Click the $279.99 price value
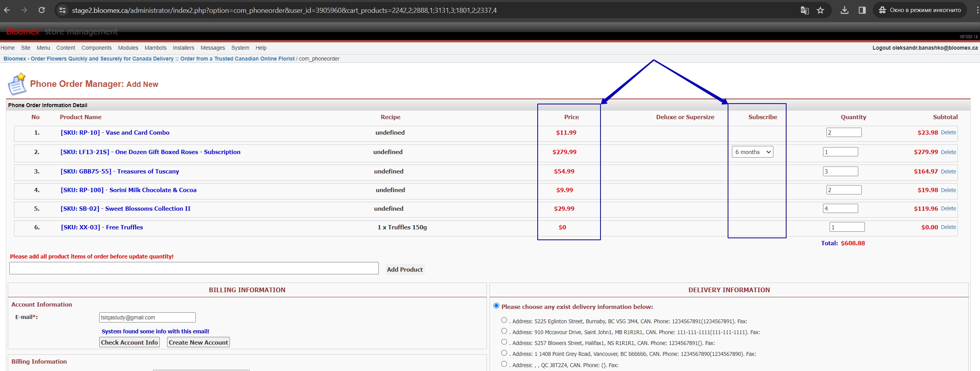The height and width of the screenshot is (371, 980). click(564, 152)
